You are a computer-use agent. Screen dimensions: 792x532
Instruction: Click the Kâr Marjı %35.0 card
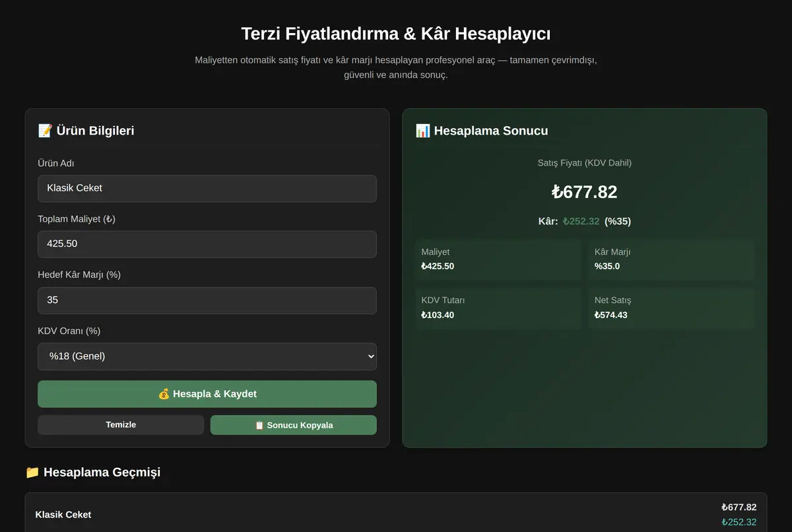(671, 259)
